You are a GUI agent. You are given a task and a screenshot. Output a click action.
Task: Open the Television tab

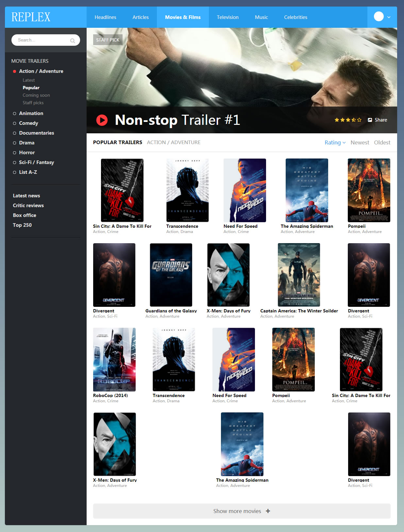click(227, 17)
